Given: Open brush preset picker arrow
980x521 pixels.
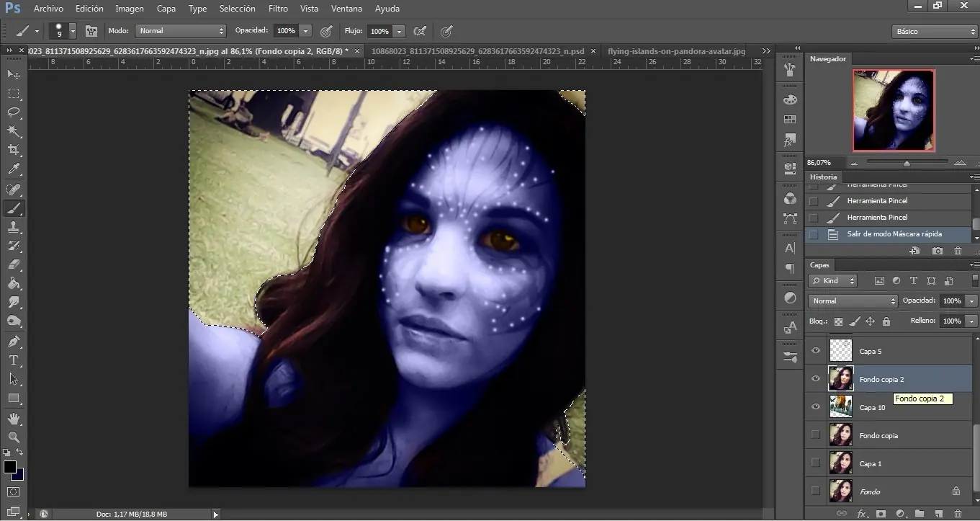Looking at the screenshot, I should pyautogui.click(x=73, y=31).
